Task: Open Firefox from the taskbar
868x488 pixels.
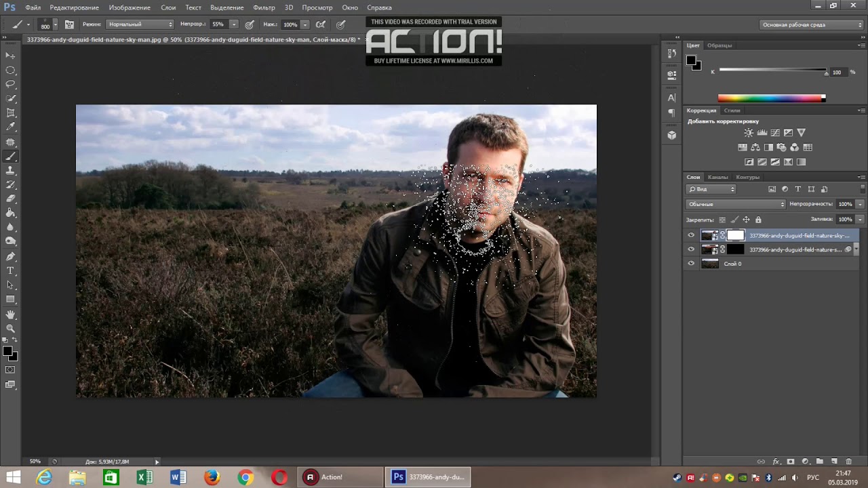Action: coord(212,477)
